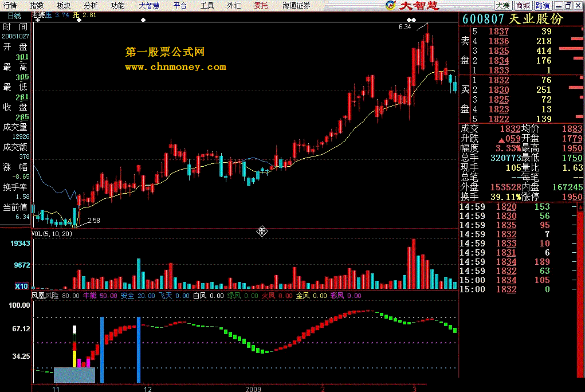Click the 安全 20.00 indicator value
The width and height of the screenshot is (585, 392).
tap(138, 296)
